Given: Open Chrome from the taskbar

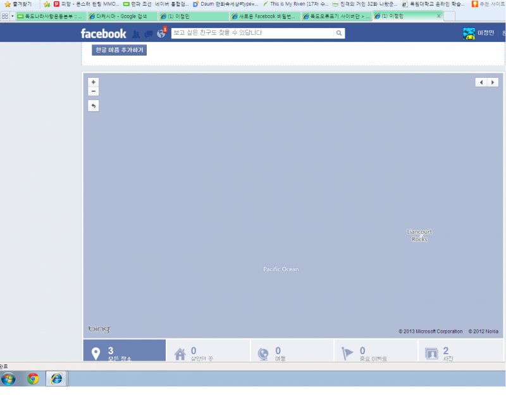Looking at the screenshot, I should pyautogui.click(x=33, y=378).
